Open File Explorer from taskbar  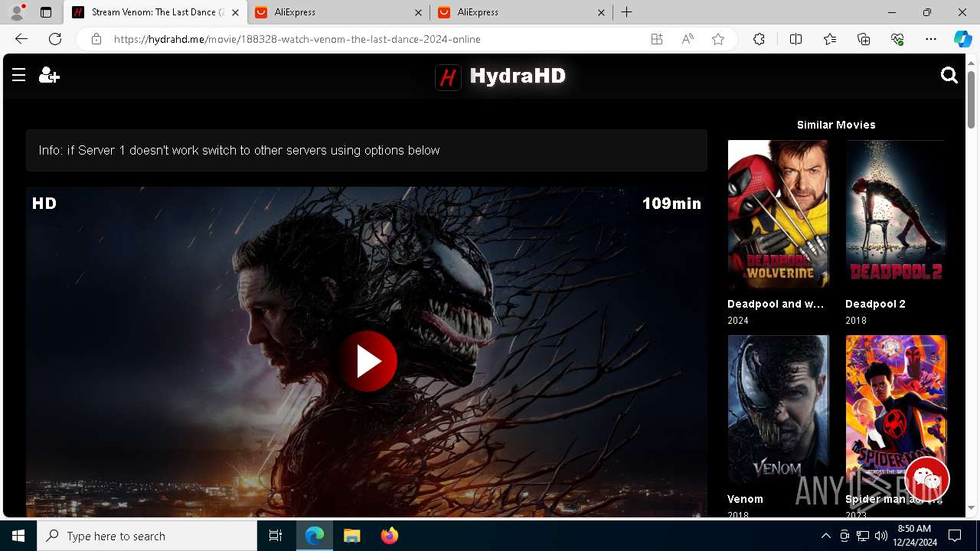pyautogui.click(x=351, y=536)
